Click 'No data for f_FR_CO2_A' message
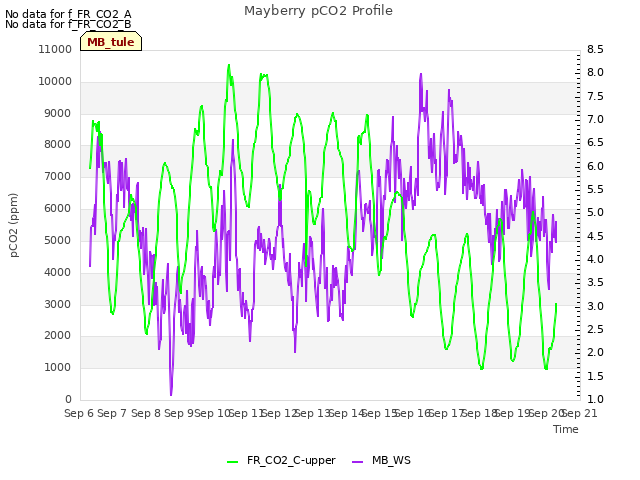This screenshot has height=480, width=640. pyautogui.click(x=68, y=14)
